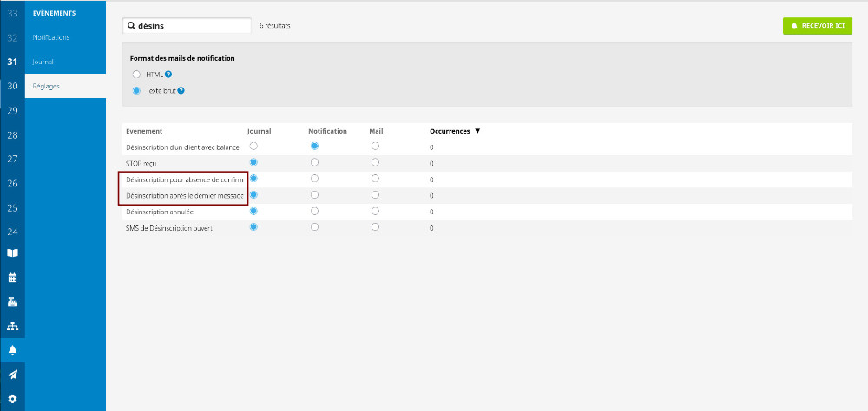Open the paper plane send icon
The height and width of the screenshot is (411, 868).
coord(12,375)
